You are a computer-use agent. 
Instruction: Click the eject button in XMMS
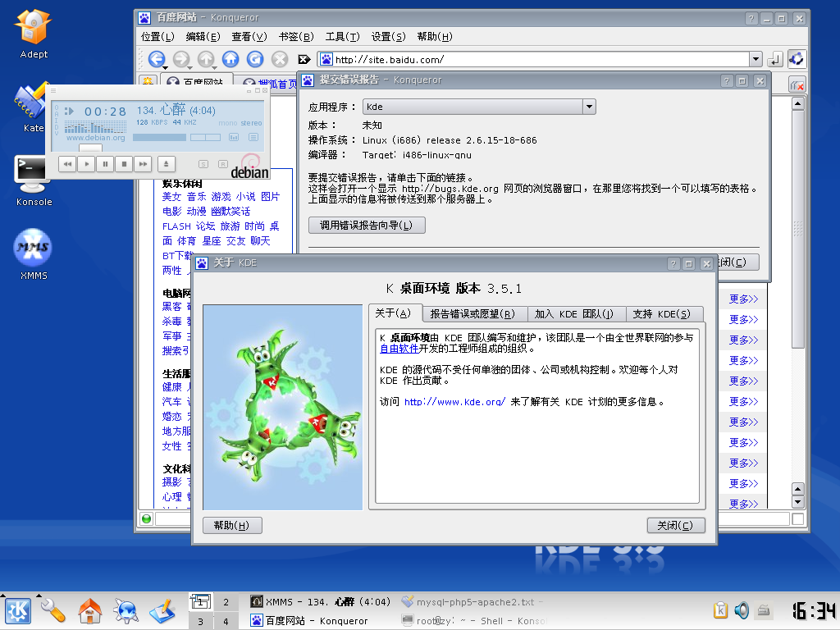166,164
